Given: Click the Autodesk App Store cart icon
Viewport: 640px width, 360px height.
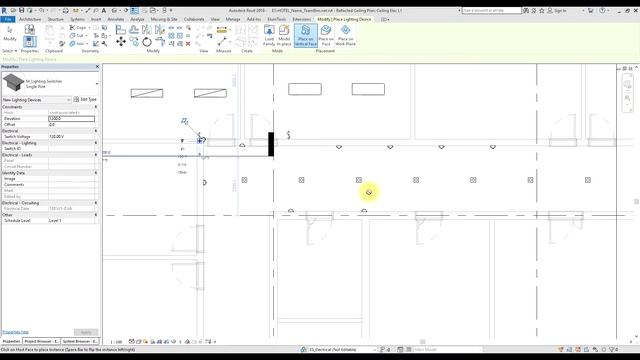Looking at the screenshot, I should click(x=590, y=10).
